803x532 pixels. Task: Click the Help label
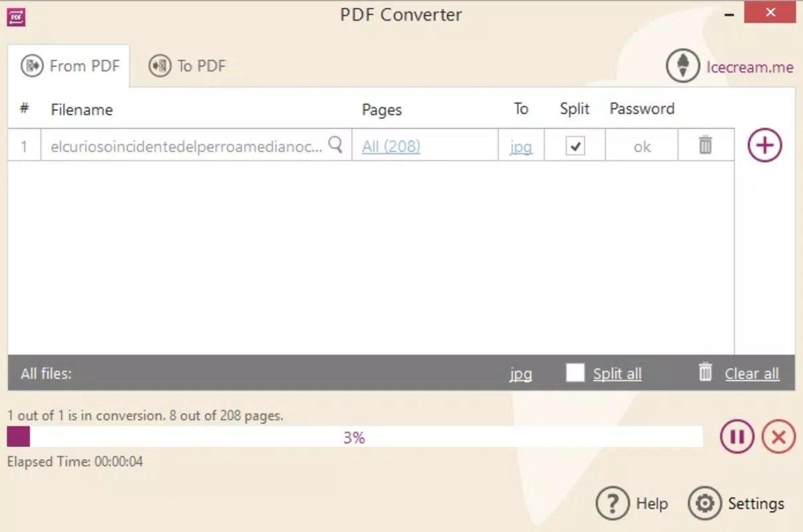click(x=652, y=504)
